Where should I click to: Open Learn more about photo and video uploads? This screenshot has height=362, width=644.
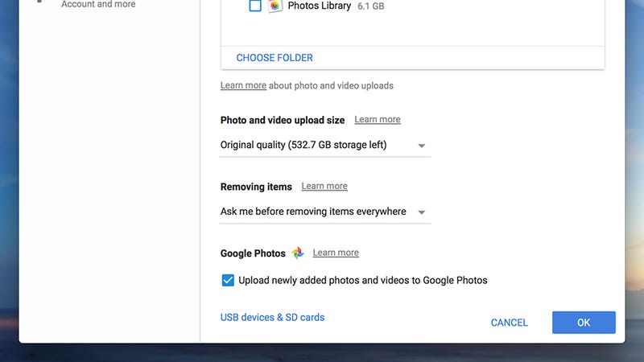243,85
